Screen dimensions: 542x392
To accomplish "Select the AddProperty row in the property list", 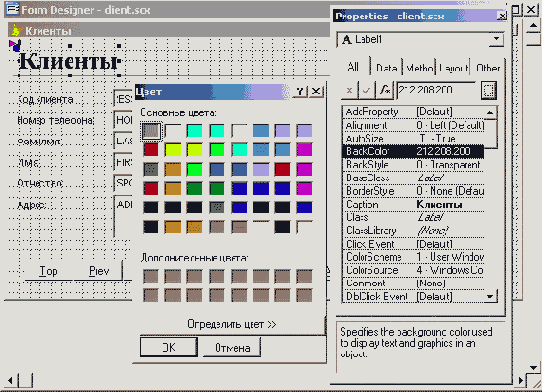I will click(x=413, y=112).
